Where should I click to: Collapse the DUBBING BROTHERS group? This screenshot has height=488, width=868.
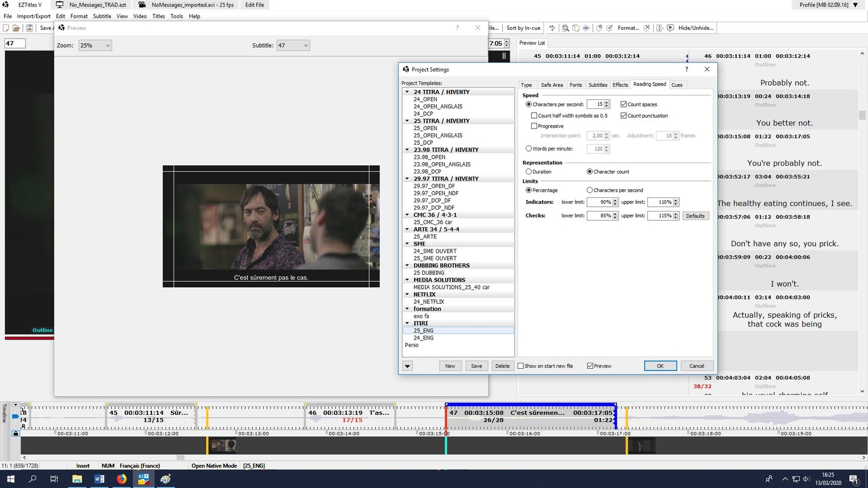click(x=407, y=266)
